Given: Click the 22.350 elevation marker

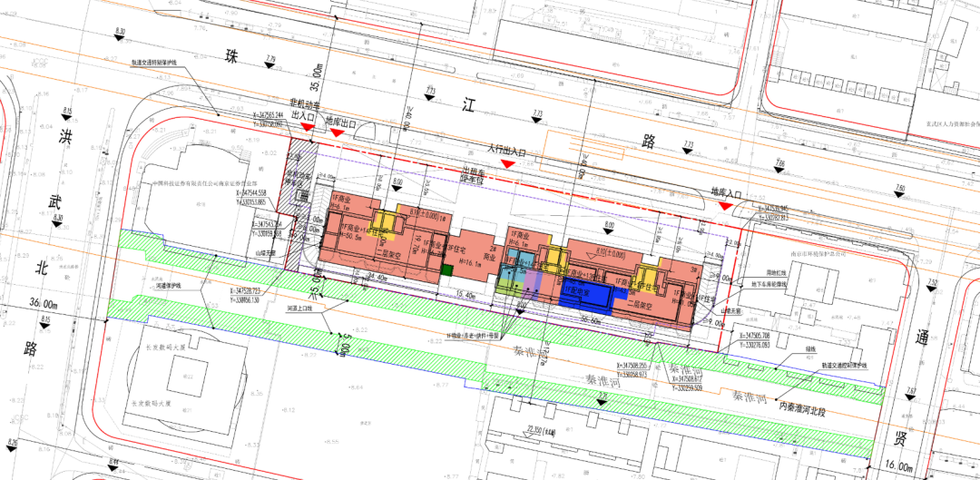Looking at the screenshot, I should 541,431.
